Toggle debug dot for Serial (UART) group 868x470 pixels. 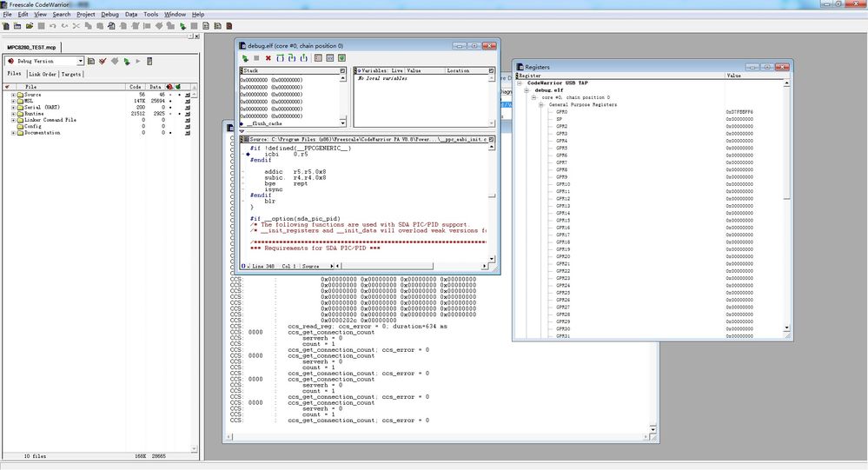(170, 108)
